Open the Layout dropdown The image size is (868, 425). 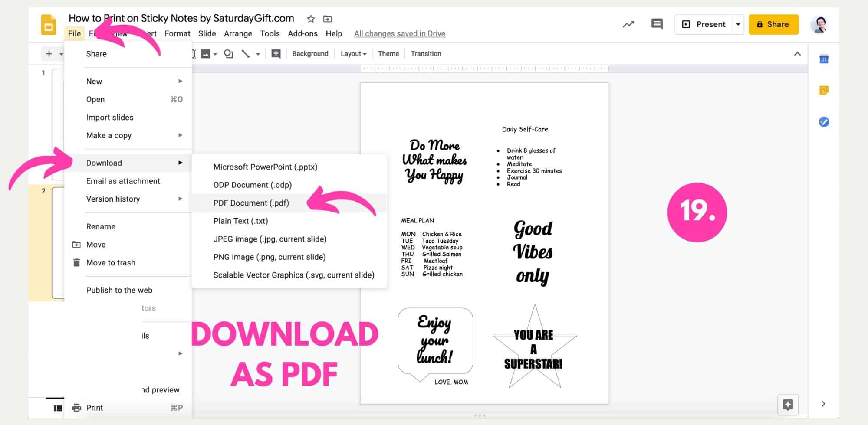[352, 53]
